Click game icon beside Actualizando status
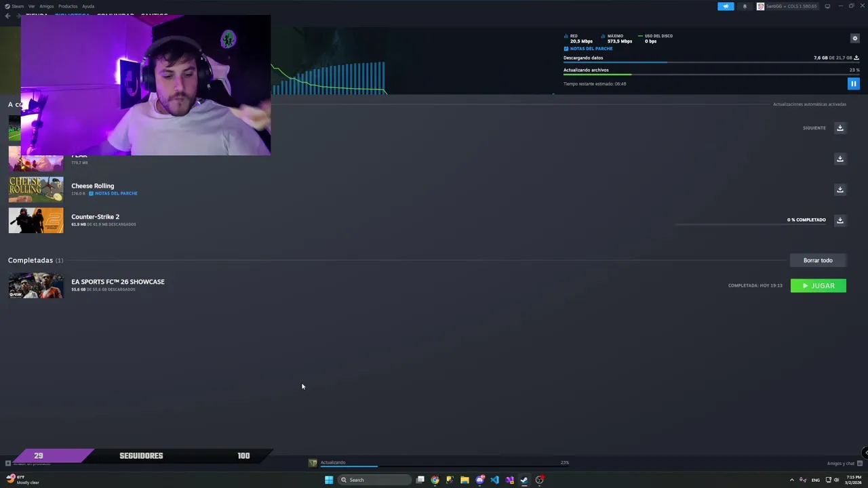868x488 pixels. pyautogui.click(x=313, y=463)
